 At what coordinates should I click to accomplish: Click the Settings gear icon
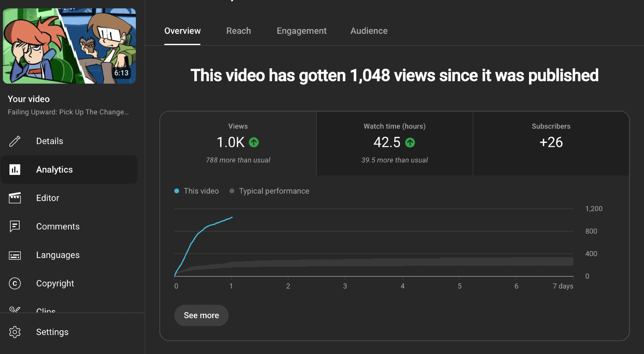coord(15,332)
